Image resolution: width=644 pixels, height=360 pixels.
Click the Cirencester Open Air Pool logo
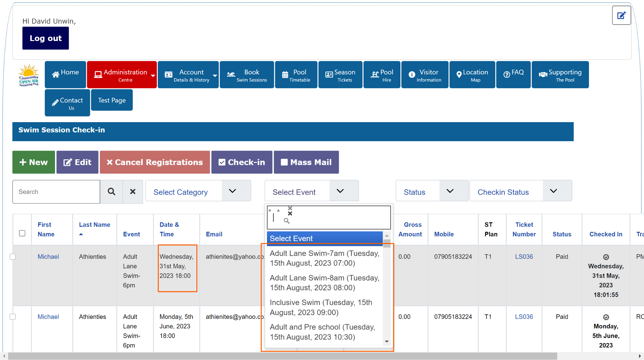point(29,75)
